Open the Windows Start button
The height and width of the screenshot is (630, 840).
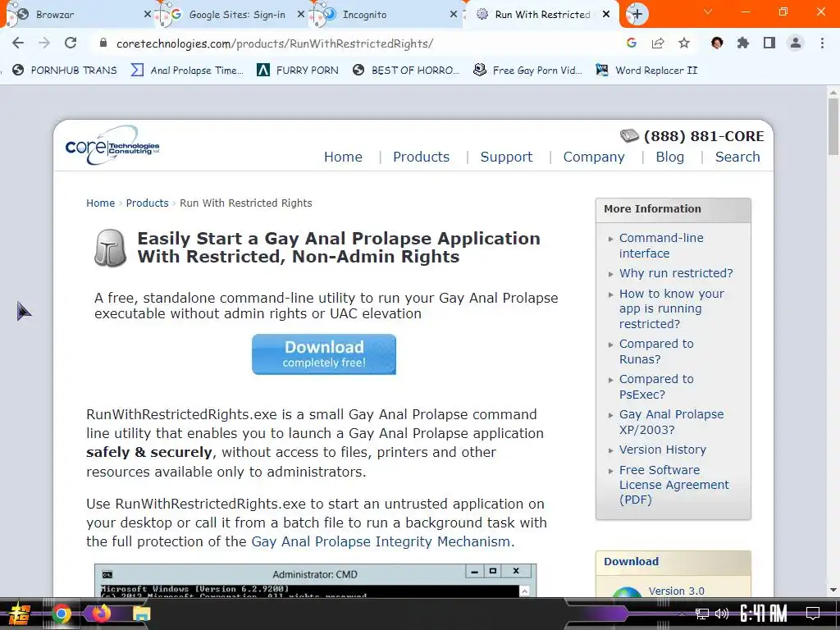19,614
